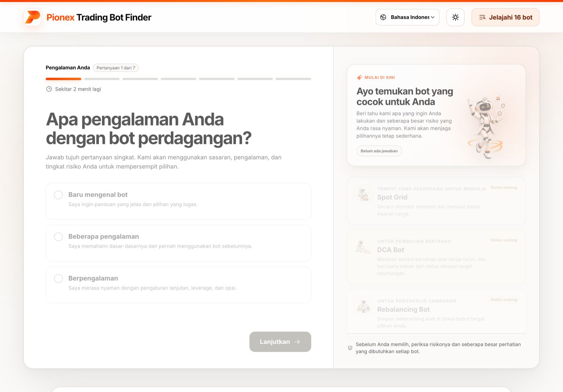Click the sparkle icon beside MULAI DI SINI

pos(359,77)
